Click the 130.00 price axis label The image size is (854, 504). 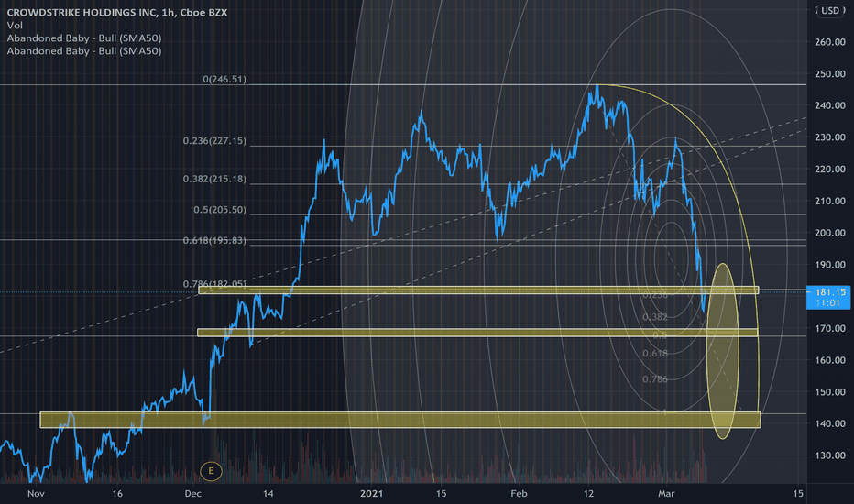coord(830,455)
